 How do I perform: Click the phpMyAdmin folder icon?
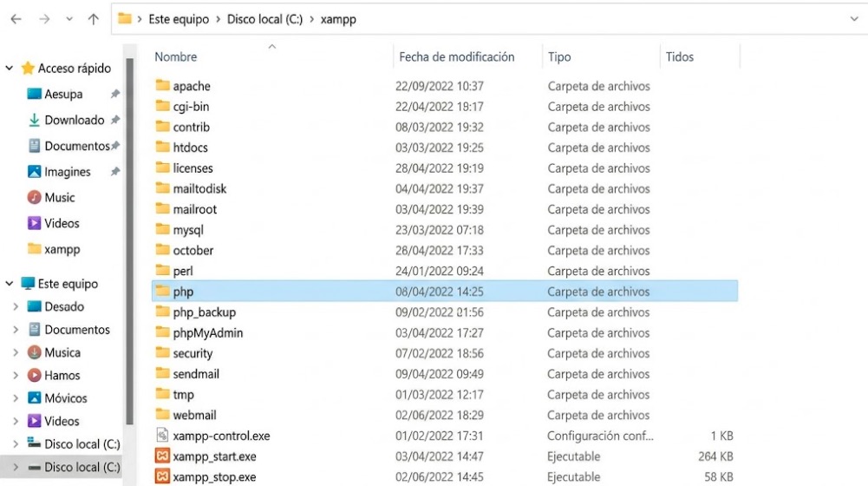click(x=162, y=332)
